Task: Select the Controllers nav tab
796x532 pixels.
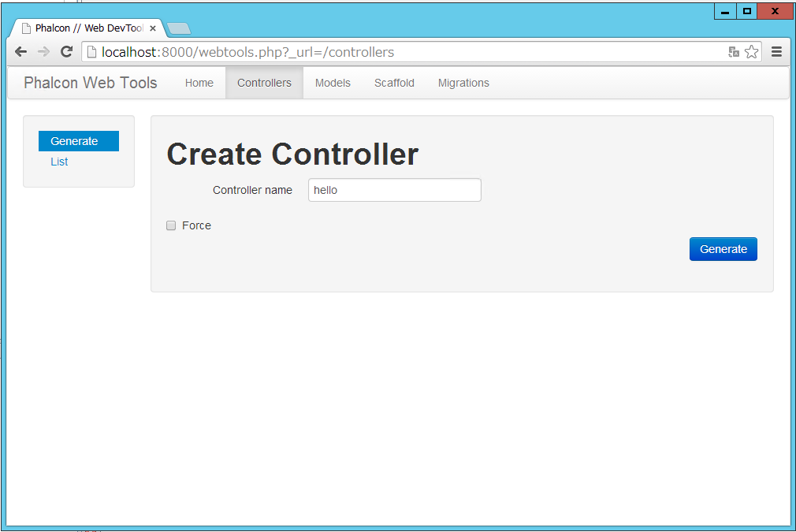Action: 265,83
